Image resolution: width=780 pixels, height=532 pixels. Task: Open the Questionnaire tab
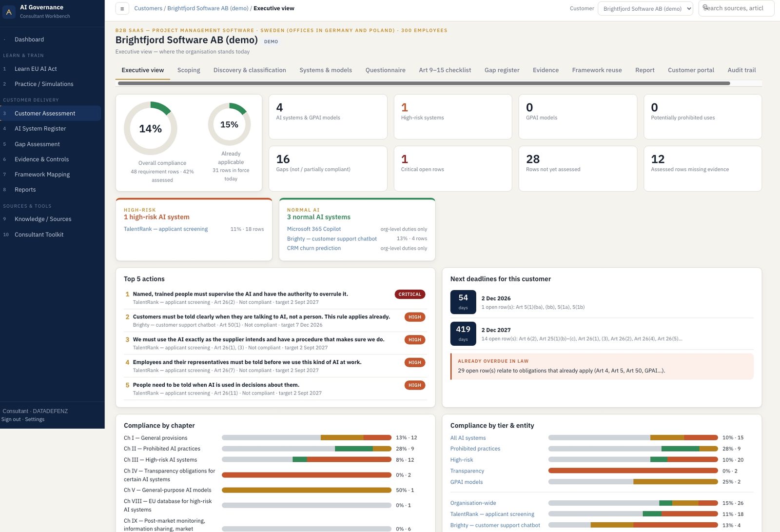tap(386, 70)
